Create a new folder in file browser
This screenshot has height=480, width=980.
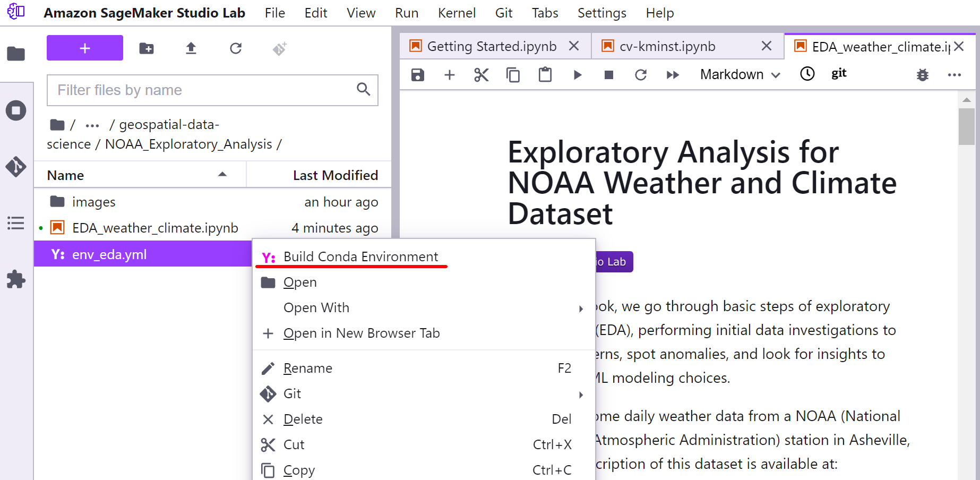(x=147, y=49)
